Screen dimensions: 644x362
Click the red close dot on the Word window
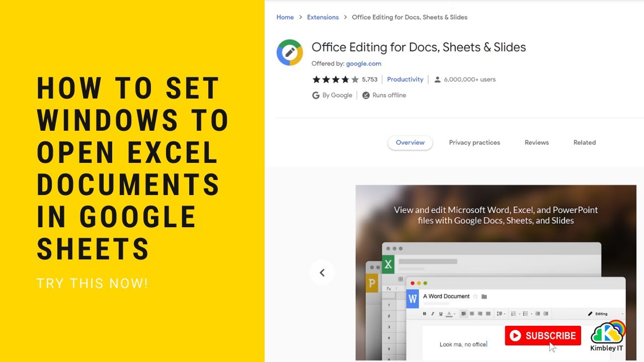pos(413,283)
